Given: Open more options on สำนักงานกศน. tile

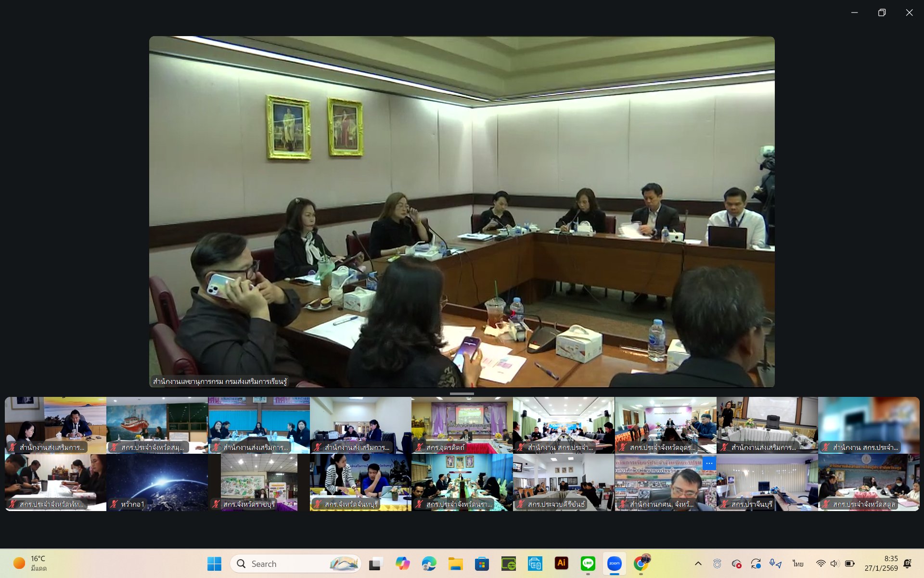Looking at the screenshot, I should [709, 463].
